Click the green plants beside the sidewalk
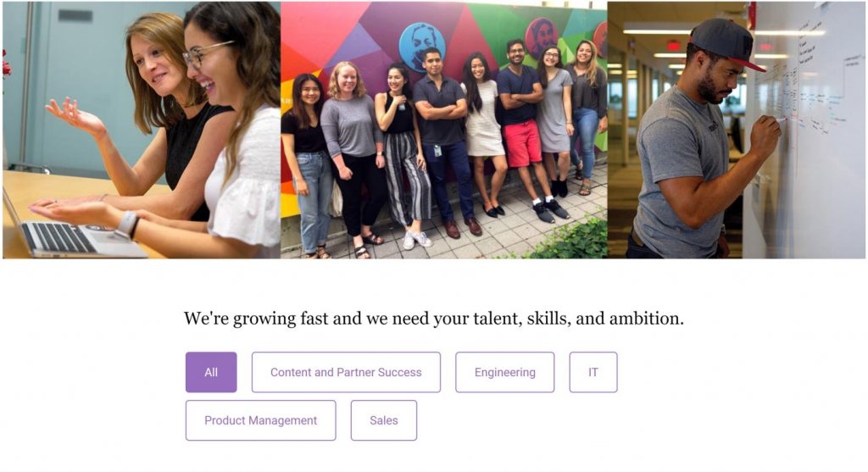This screenshot has width=868, height=472. coord(570,240)
